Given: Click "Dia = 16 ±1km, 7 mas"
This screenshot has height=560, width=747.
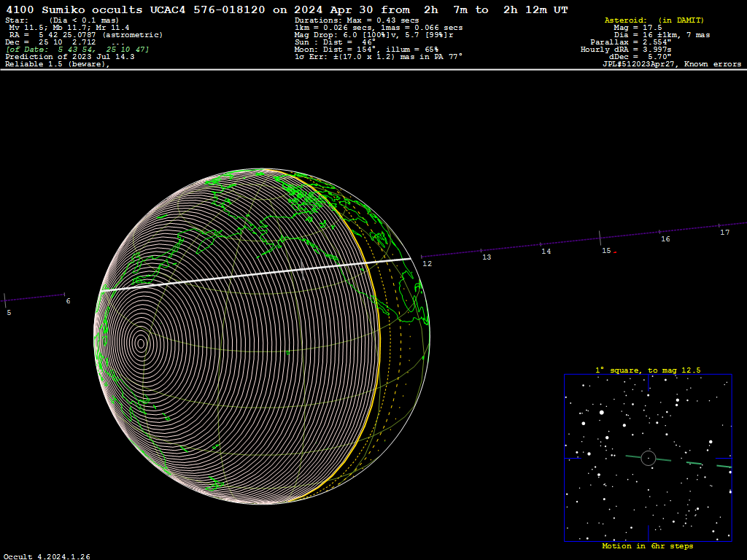Looking at the screenshot, I should tap(662, 35).
